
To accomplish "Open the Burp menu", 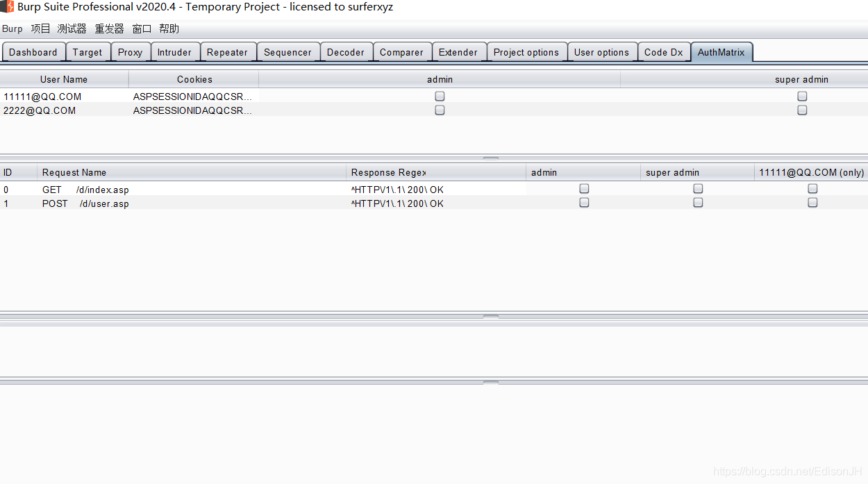I will [x=12, y=28].
